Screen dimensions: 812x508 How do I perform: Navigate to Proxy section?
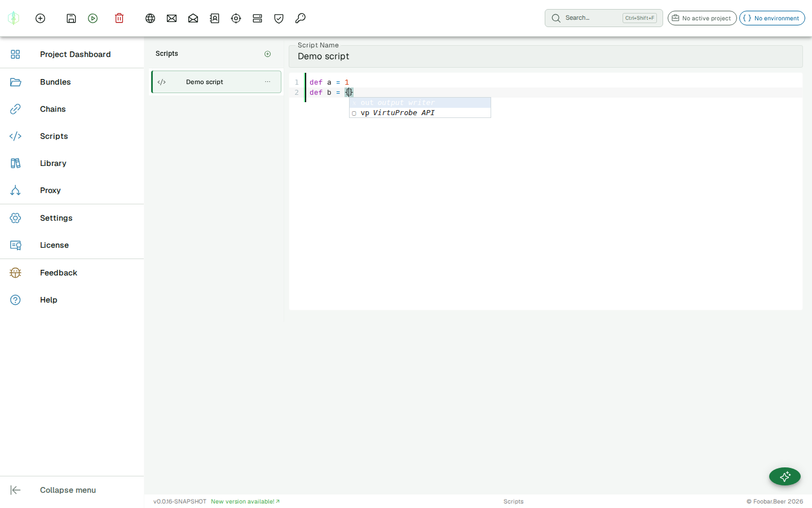pyautogui.click(x=72, y=190)
